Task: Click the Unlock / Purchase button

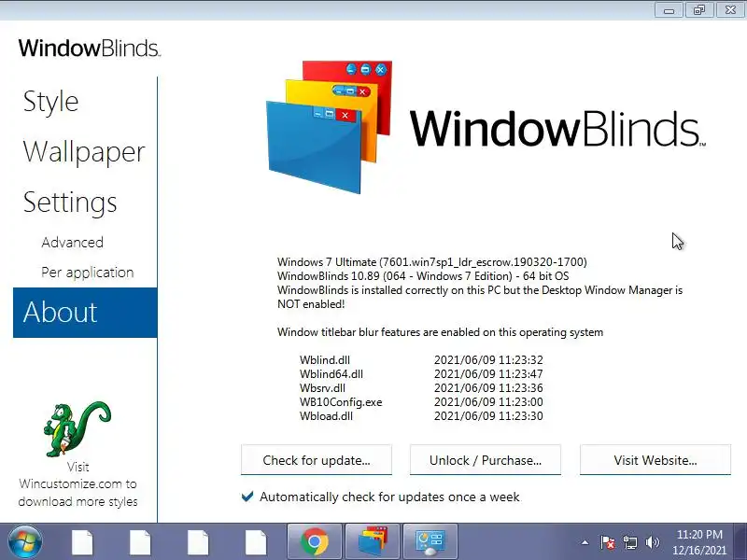Action: [x=486, y=460]
